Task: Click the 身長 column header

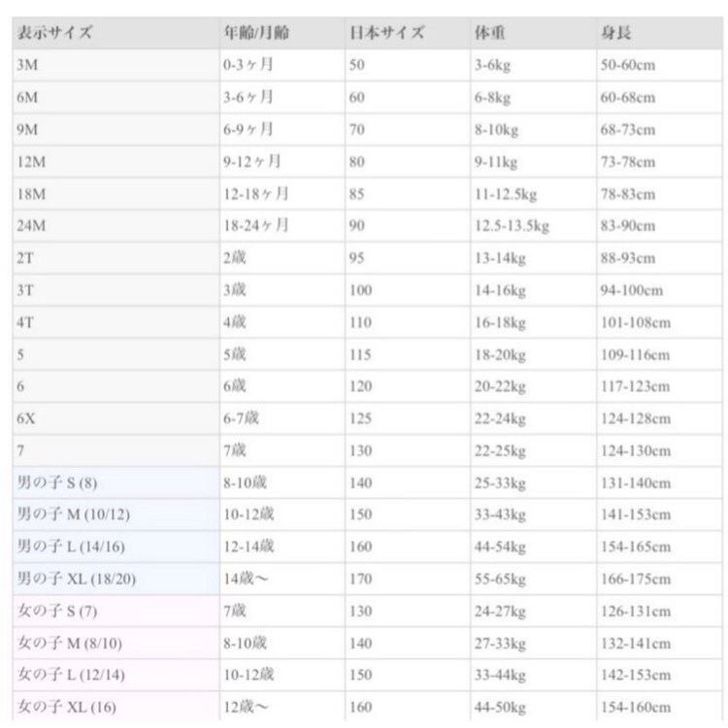Action: pyautogui.click(x=616, y=33)
